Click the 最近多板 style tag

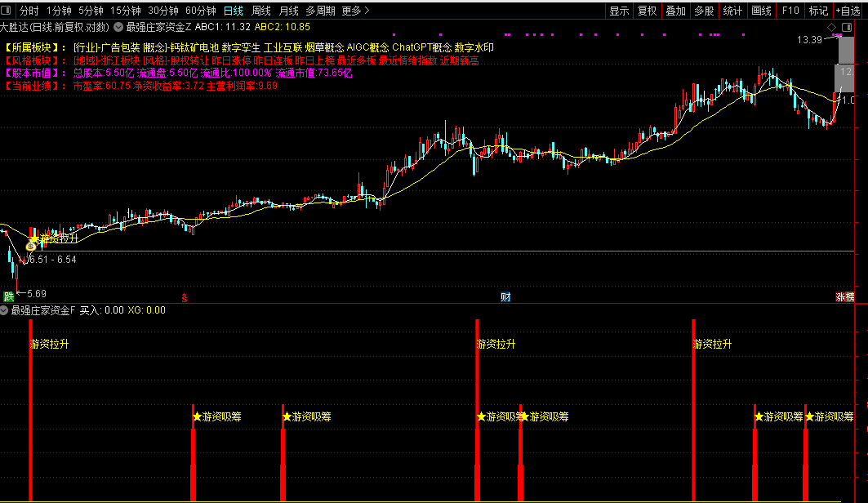tap(357, 61)
